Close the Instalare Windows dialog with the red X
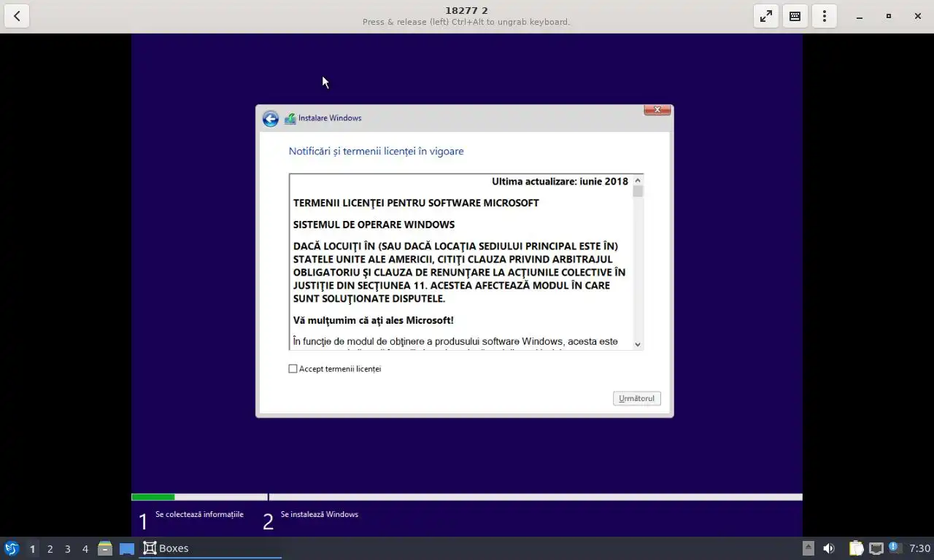This screenshot has width=934, height=560. tap(657, 110)
